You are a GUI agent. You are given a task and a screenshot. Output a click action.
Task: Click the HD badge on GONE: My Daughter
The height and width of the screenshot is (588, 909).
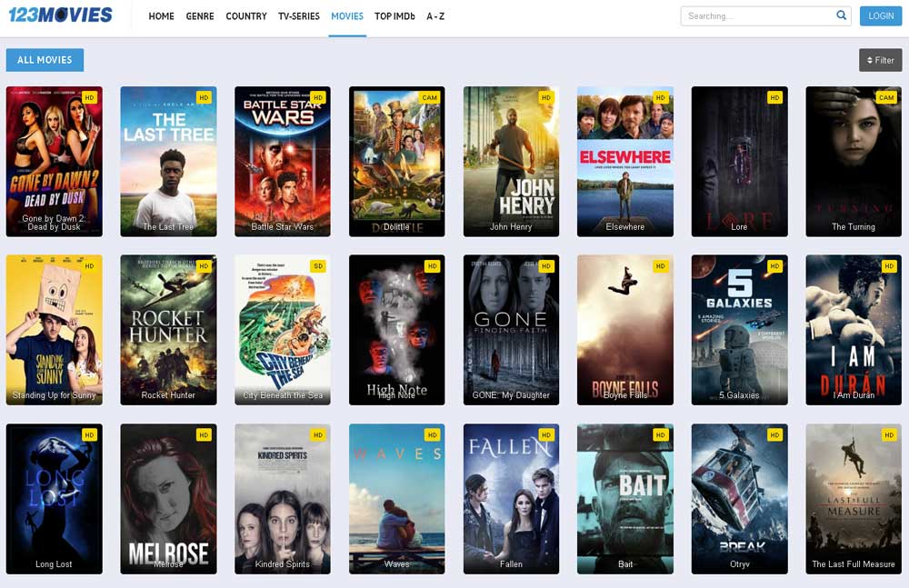pyautogui.click(x=546, y=266)
